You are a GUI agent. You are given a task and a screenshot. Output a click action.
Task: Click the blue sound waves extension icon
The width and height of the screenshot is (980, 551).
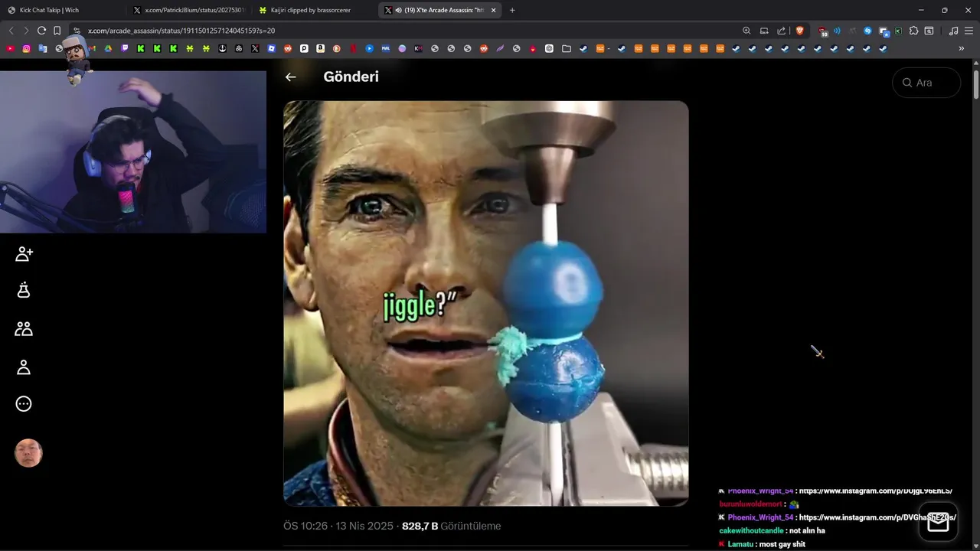point(837,31)
